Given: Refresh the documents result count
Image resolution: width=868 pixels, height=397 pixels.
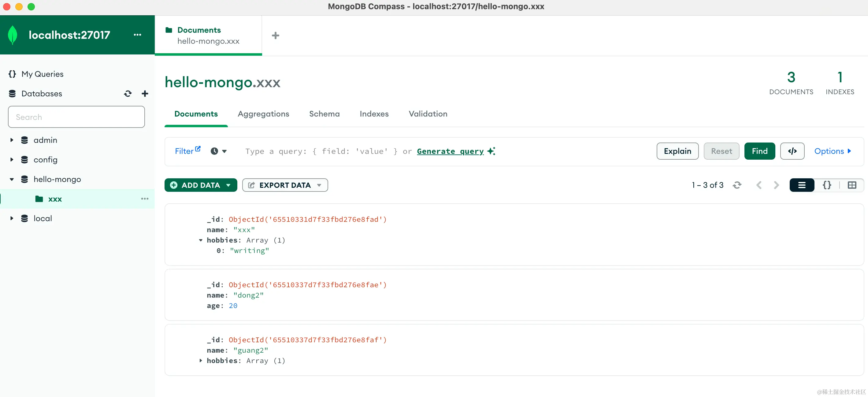Looking at the screenshot, I should tap(737, 185).
